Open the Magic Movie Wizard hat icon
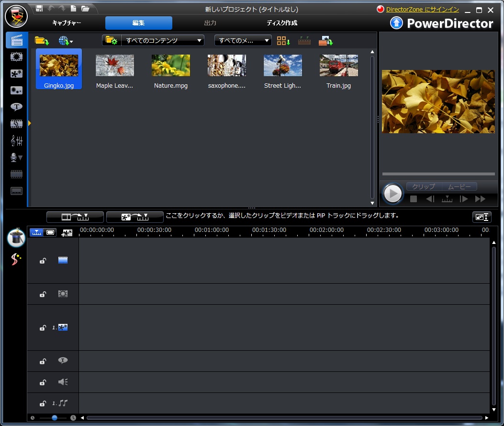This screenshot has height=426, width=504. coord(16,238)
